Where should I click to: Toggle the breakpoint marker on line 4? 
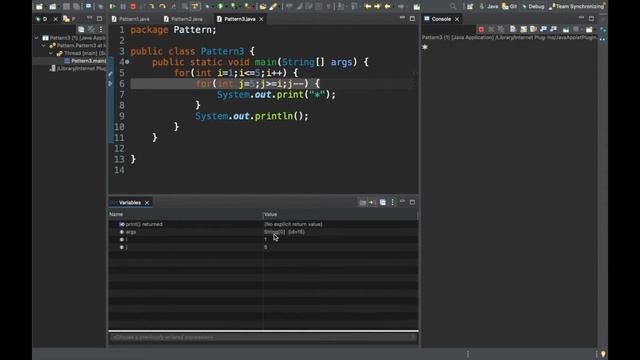coord(127,62)
